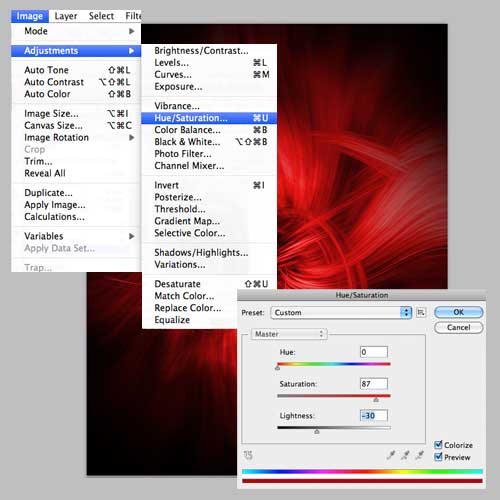Image resolution: width=500 pixels, height=500 pixels.
Task: Open the Image menu in menu bar
Action: click(30, 16)
